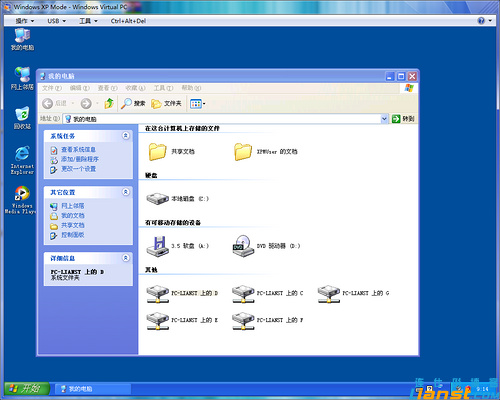Viewport: 500px width, 400px height.
Task: Open the 帮助 menu
Action: click(x=191, y=88)
